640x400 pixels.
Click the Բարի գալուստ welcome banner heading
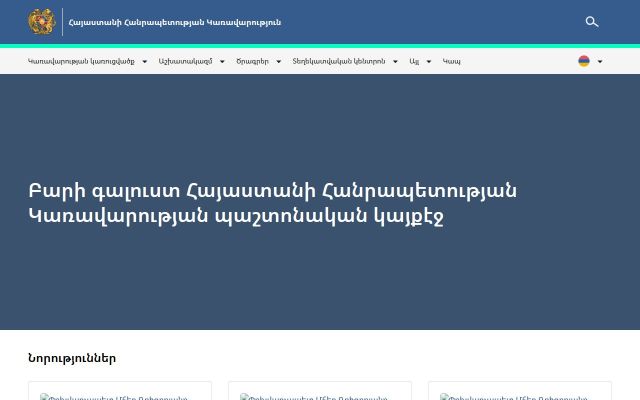[273, 203]
